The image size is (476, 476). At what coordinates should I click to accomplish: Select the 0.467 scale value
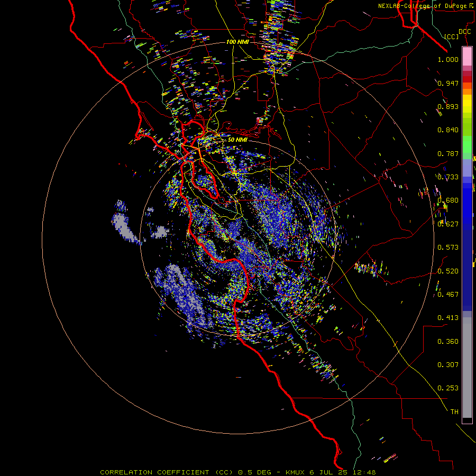click(448, 295)
